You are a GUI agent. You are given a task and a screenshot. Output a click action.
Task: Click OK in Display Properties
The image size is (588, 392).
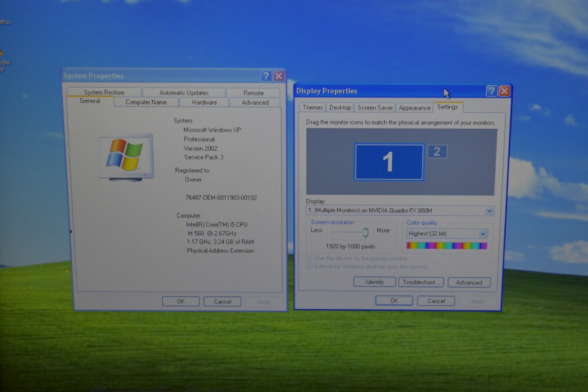[394, 301]
